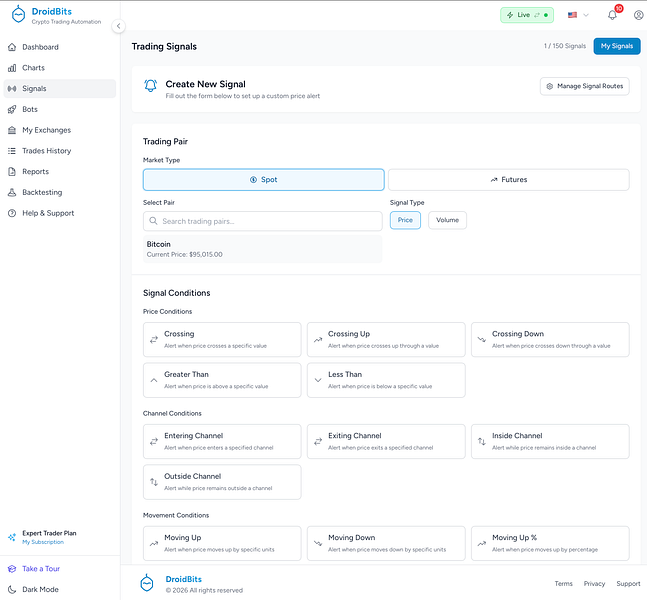Choose the Moving Down condition

tap(386, 543)
